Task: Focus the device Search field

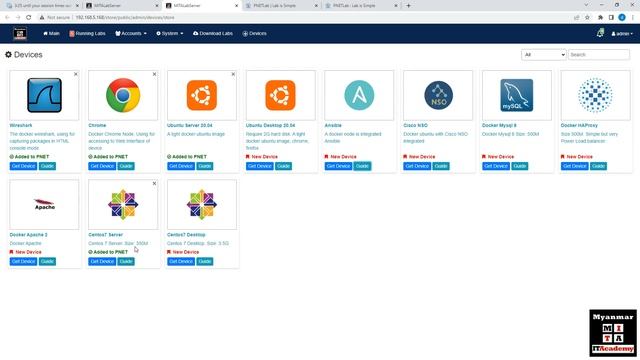Action: (599, 55)
